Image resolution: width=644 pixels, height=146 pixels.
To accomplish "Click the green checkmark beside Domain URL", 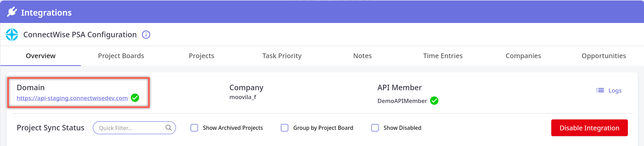I will tap(135, 98).
